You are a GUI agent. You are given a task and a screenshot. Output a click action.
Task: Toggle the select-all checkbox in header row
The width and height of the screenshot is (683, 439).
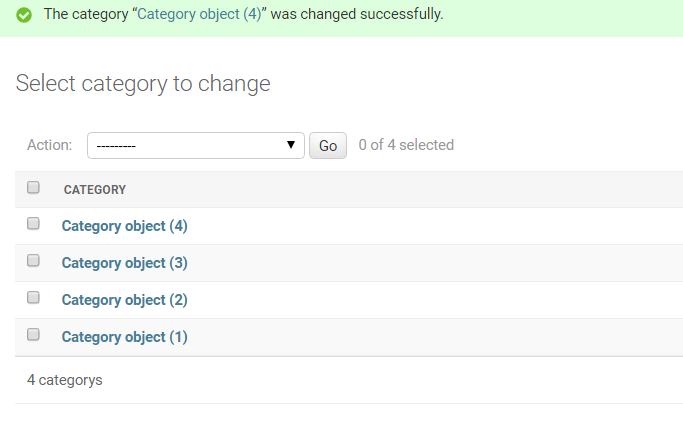click(33, 187)
